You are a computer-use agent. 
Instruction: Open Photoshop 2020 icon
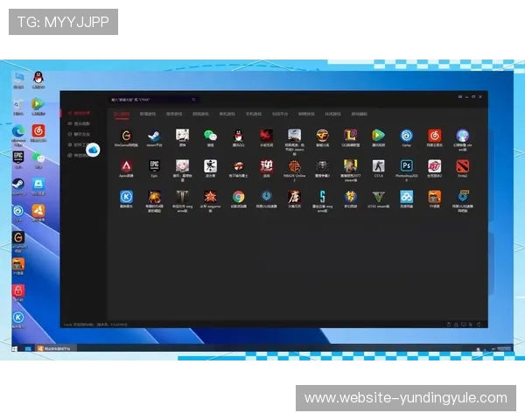click(407, 165)
